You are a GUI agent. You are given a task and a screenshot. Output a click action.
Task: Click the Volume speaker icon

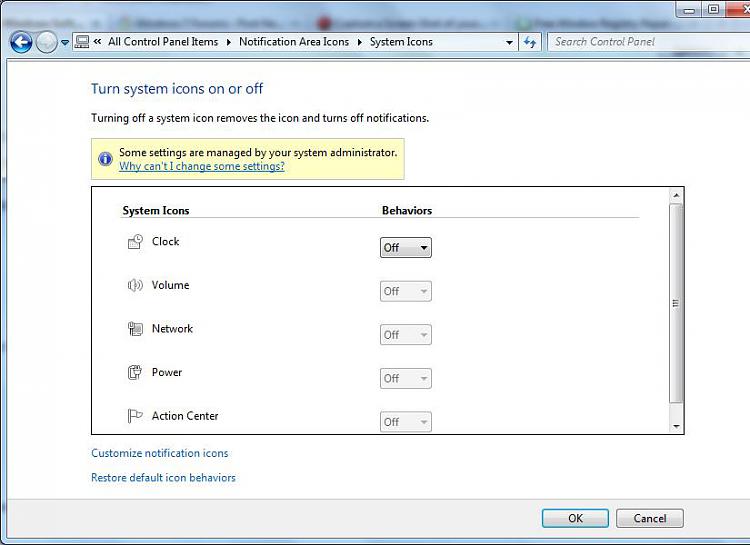click(135, 285)
